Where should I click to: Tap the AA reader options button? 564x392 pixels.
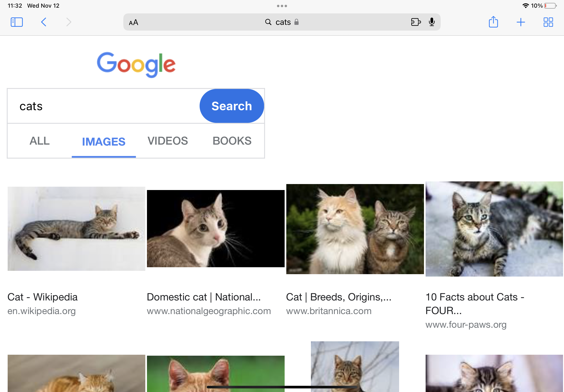(134, 23)
